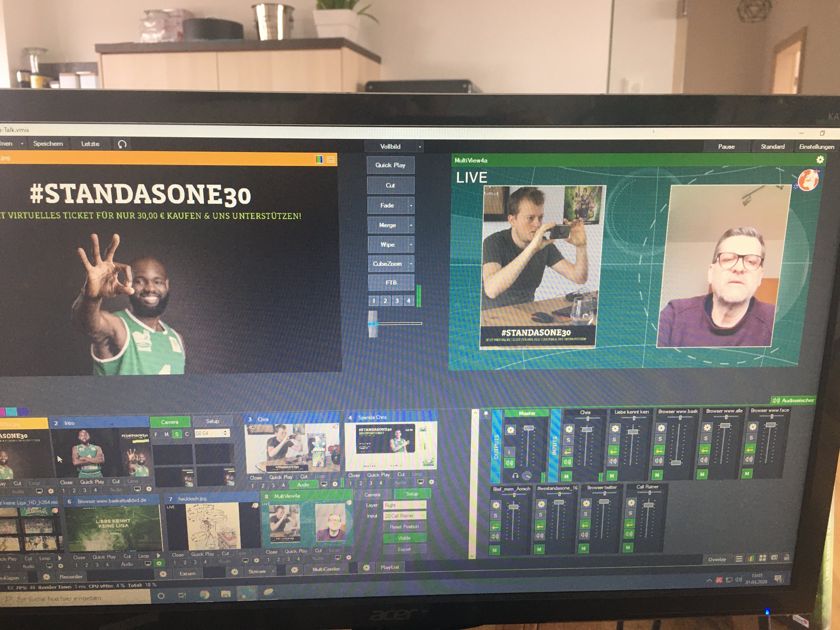Image resolution: width=840 pixels, height=630 pixels.
Task: Expand the Stream options arrow
Action: click(273, 572)
